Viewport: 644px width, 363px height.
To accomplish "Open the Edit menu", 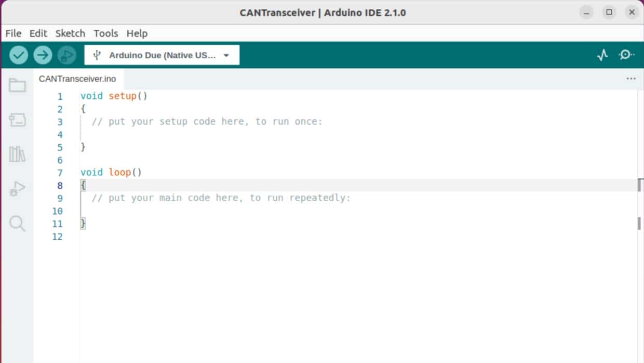I will (38, 33).
